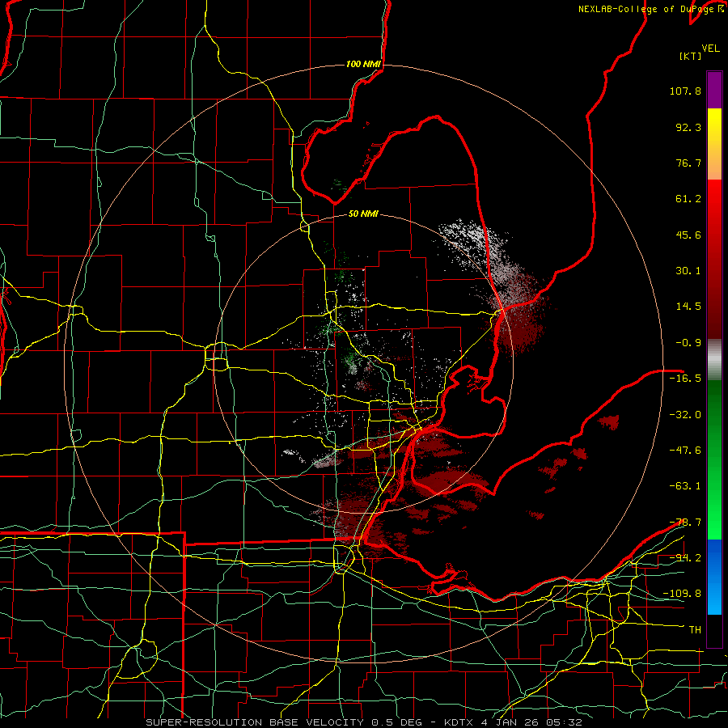Click the VEL legend title
Image resolution: width=728 pixels, height=728 pixels.
(x=711, y=49)
